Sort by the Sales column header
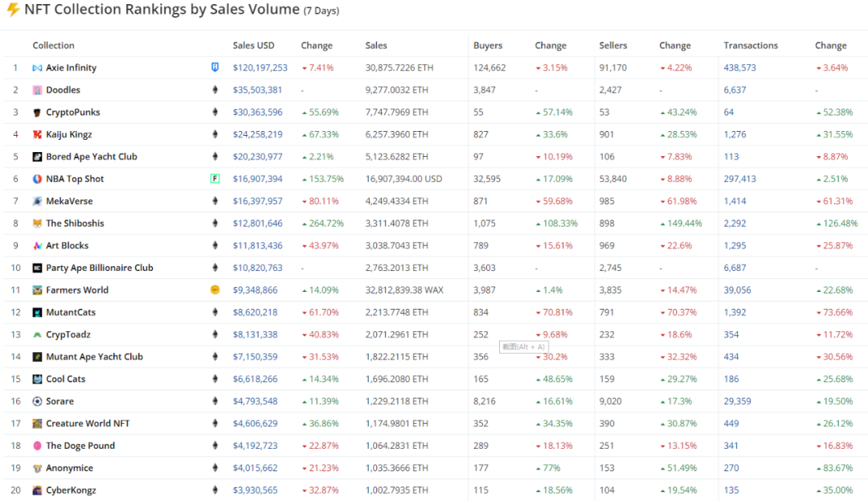This screenshot has width=868, height=501. coord(376,45)
